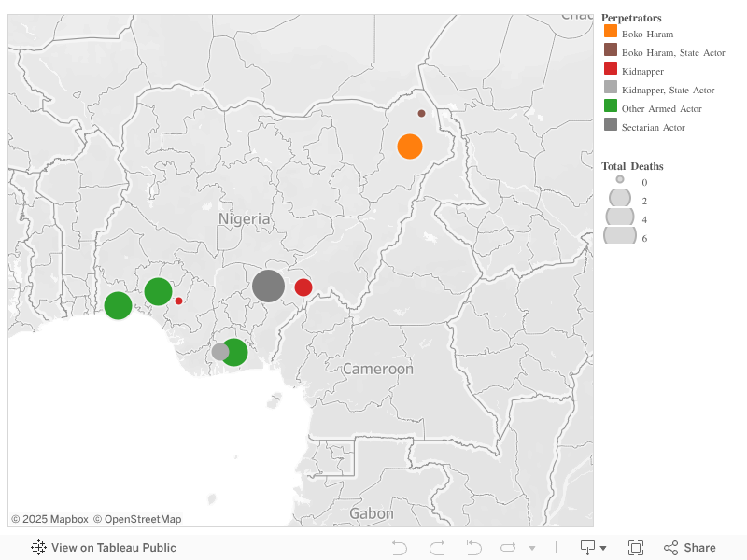The width and height of the screenshot is (747, 560).
Task: Highlight Sectarian Actor legend entry
Action: click(653, 127)
